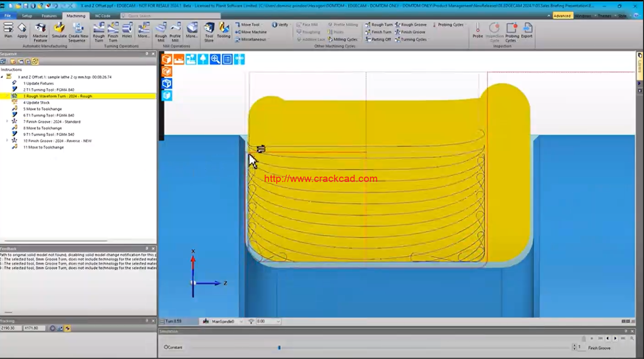Select the Constant radio button
The image size is (644, 359).
[166, 347]
